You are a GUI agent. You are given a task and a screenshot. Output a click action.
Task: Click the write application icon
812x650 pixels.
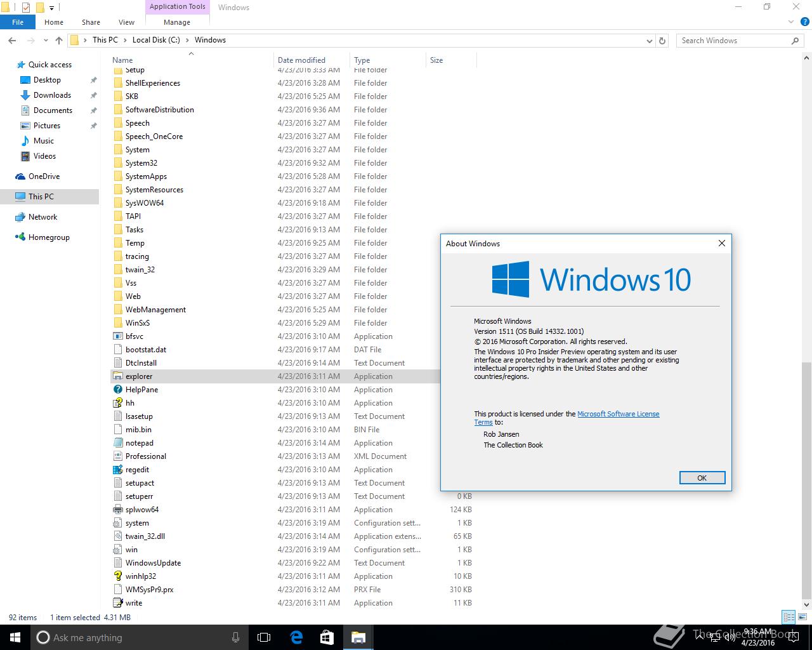click(x=117, y=603)
